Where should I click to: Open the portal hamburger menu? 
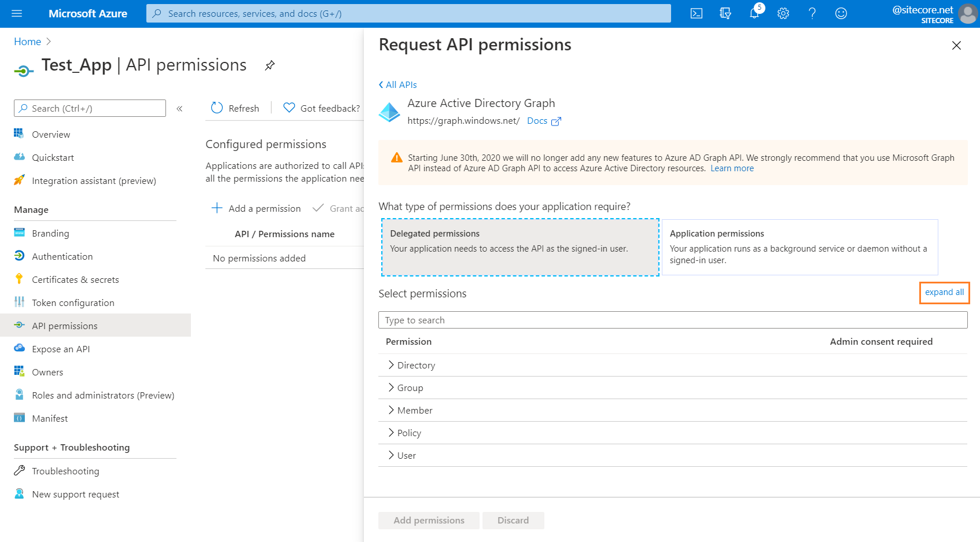click(x=16, y=13)
